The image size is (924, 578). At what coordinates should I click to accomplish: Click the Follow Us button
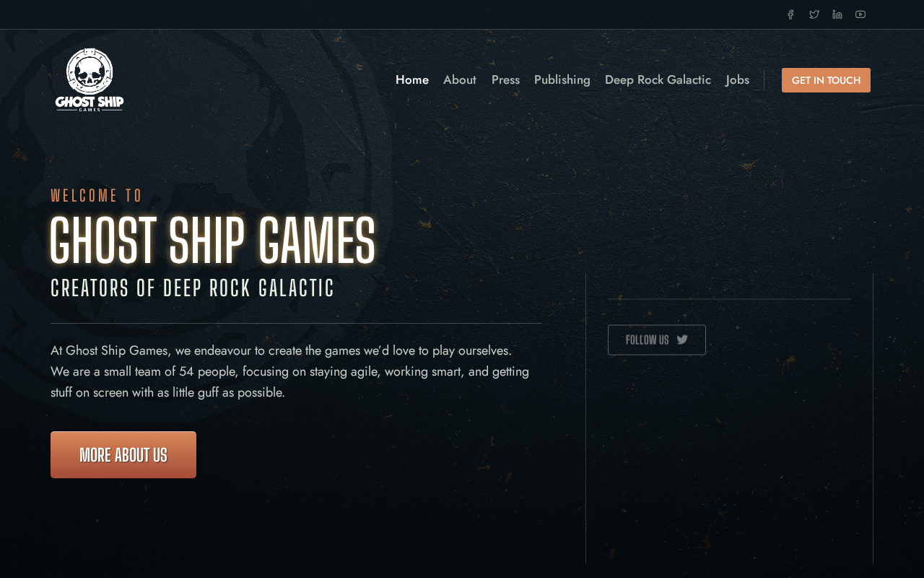[x=657, y=340]
